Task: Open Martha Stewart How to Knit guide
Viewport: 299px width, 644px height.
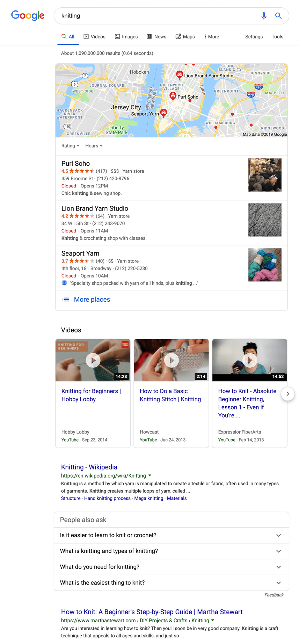Action: point(152,612)
